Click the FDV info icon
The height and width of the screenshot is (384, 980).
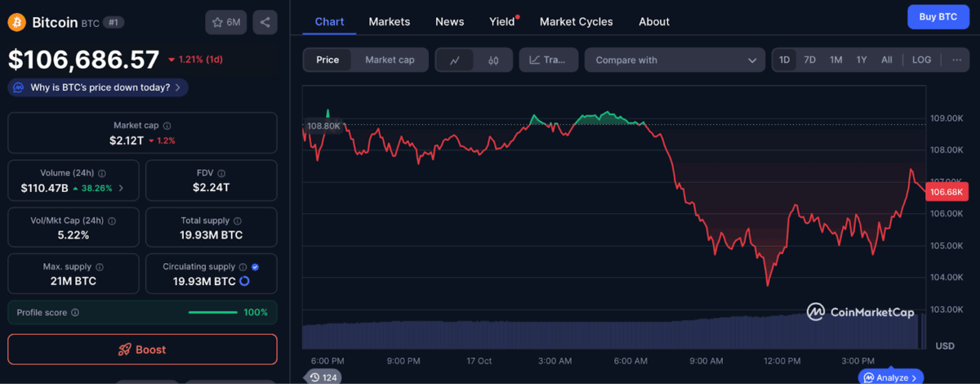point(221,173)
